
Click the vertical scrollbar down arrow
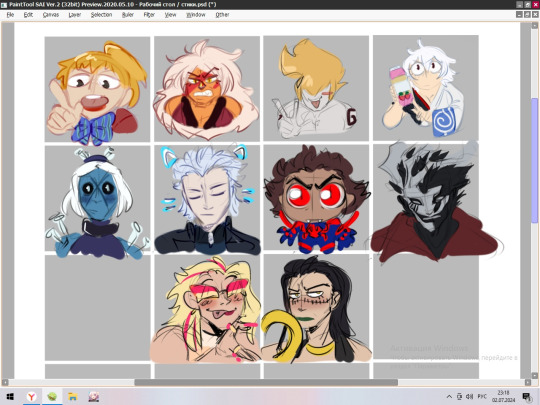534,375
